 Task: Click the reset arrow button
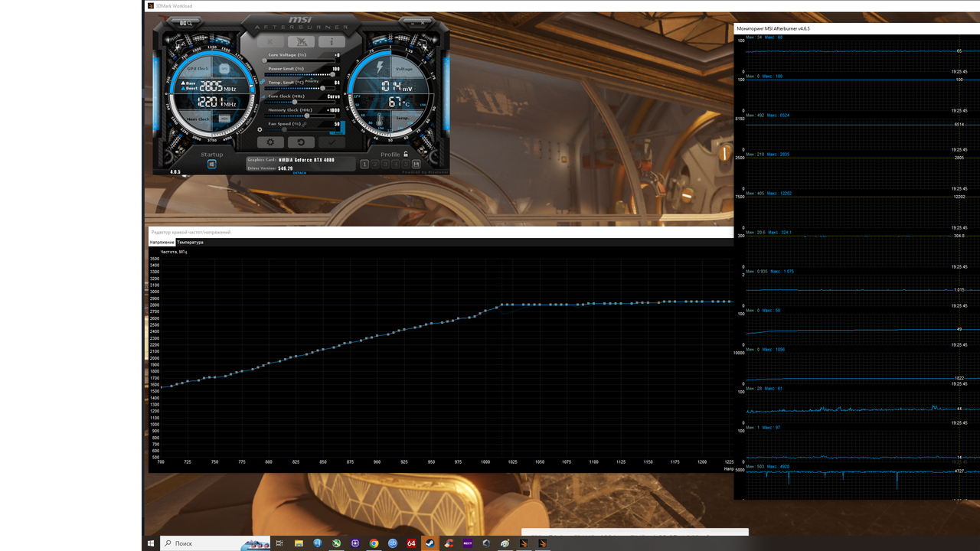(x=301, y=142)
